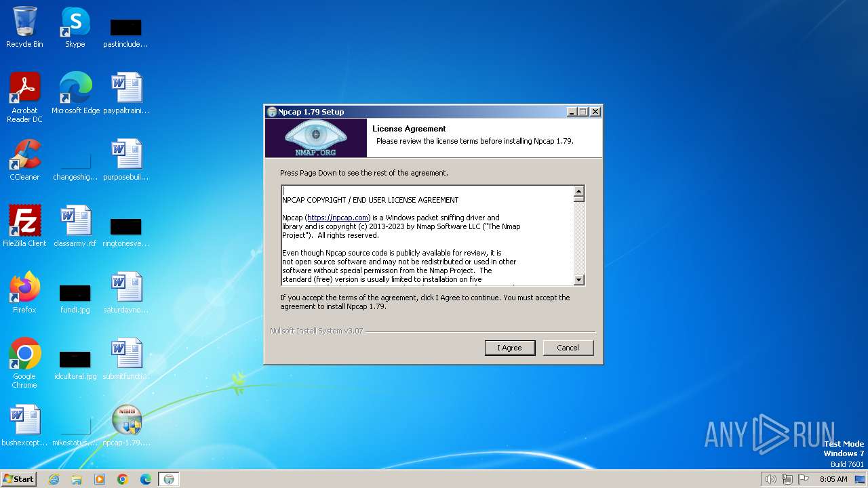Select the paypaltraini Word document
Image resolution: width=868 pixels, height=488 pixels.
tap(126, 93)
